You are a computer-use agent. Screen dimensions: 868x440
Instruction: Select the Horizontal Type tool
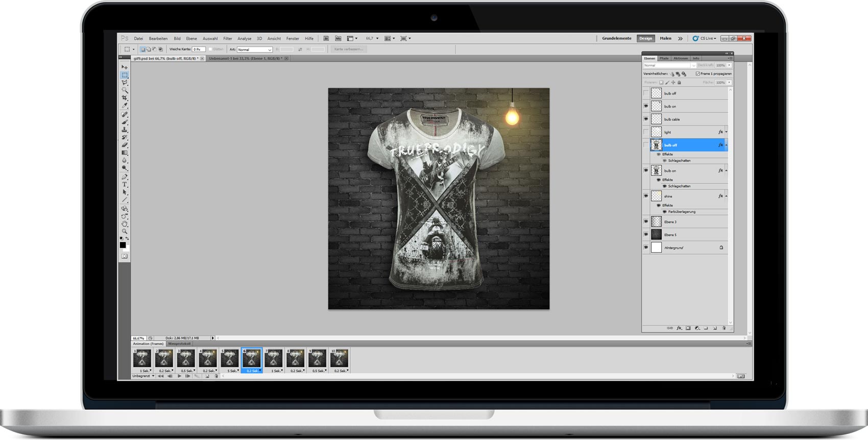point(124,184)
